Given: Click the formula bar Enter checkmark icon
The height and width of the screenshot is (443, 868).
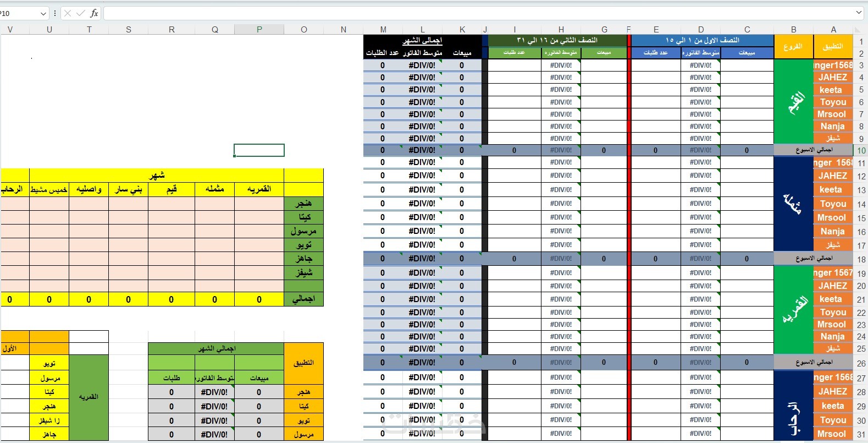Looking at the screenshot, I should point(81,13).
